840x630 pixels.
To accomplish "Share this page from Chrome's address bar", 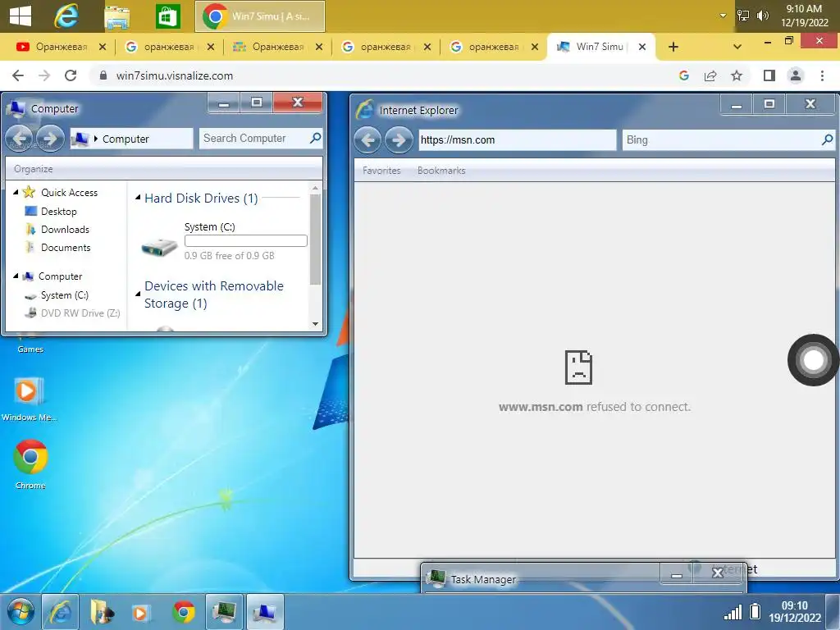I will coord(710,75).
